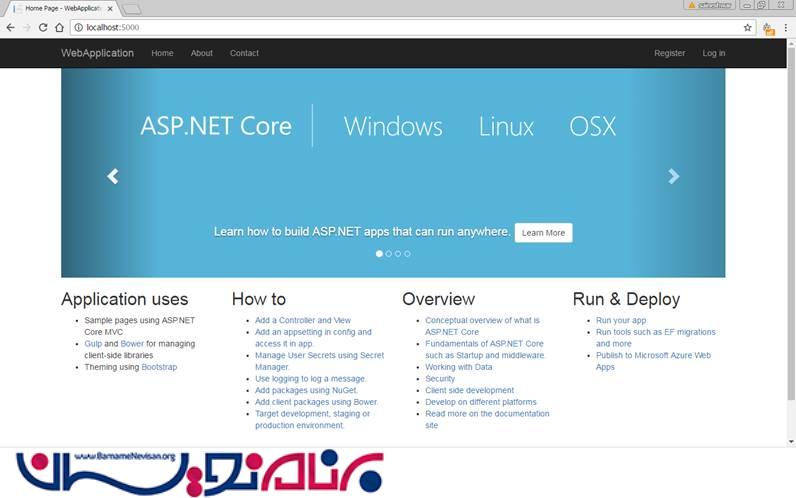Viewport: 796px width, 498px height.
Task: Go back with the browser back arrow
Action: point(11,27)
